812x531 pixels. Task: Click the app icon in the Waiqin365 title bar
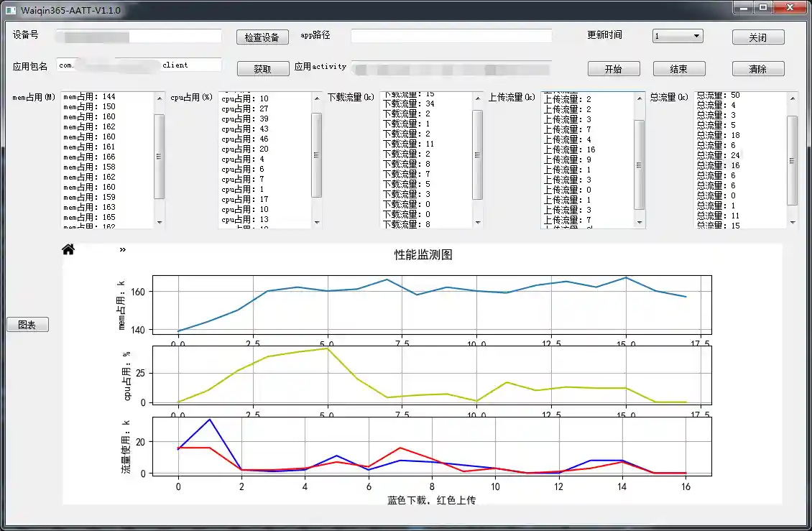tap(11, 10)
